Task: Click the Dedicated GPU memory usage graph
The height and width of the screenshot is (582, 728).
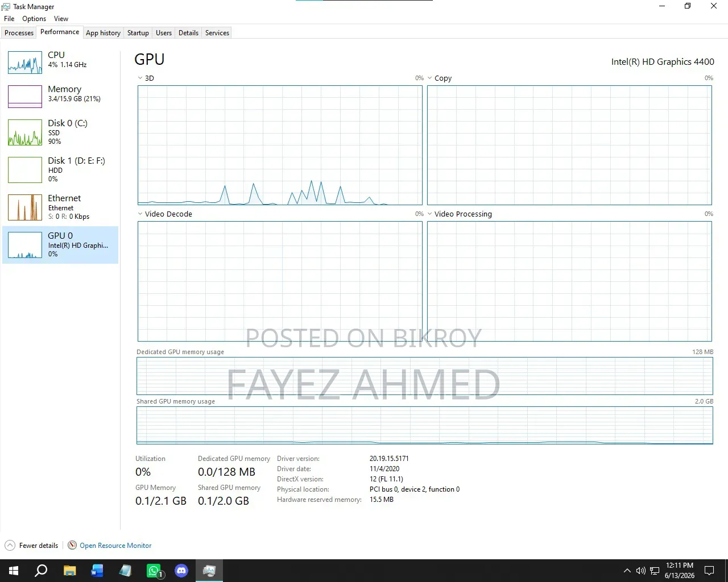Action: (x=424, y=376)
